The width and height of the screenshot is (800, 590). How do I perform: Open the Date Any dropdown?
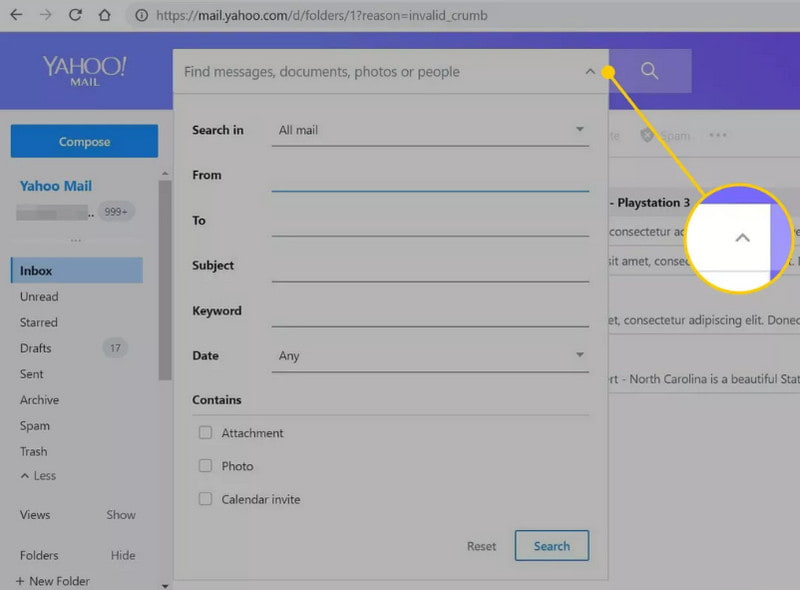[x=430, y=355]
